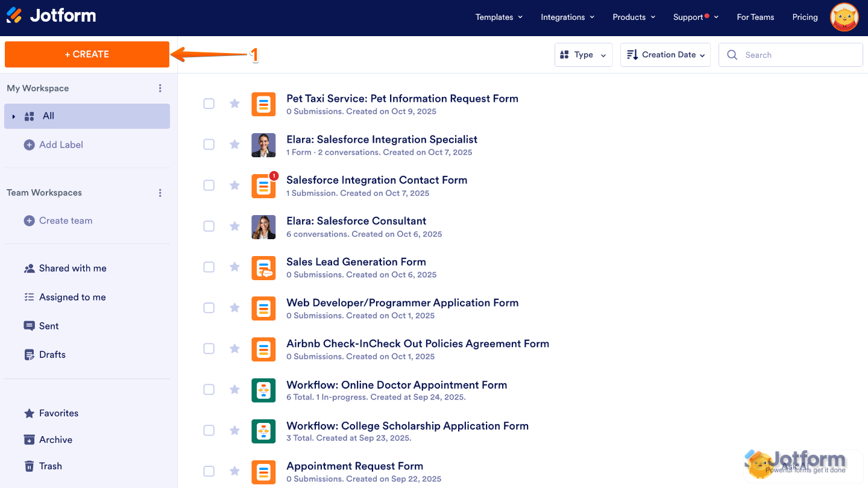Check Elara: Salesforce Consultant row
The height and width of the screenshot is (488, 868).
point(209,226)
